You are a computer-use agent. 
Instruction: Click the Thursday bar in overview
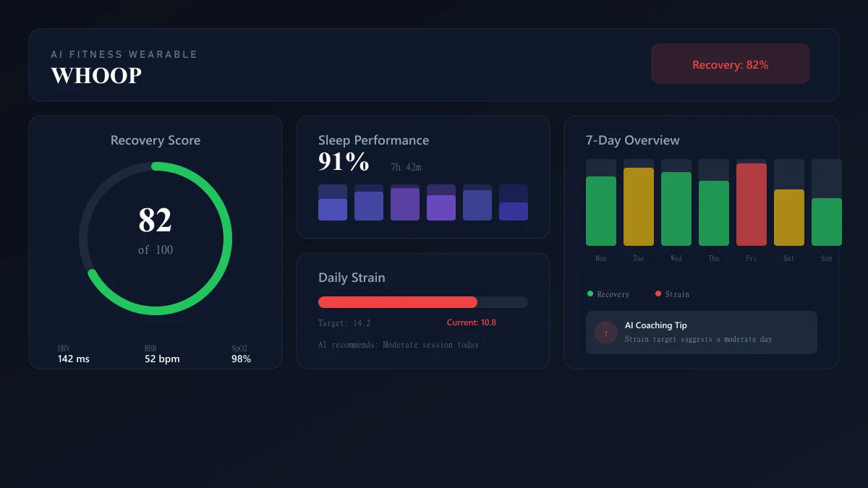[x=714, y=213]
